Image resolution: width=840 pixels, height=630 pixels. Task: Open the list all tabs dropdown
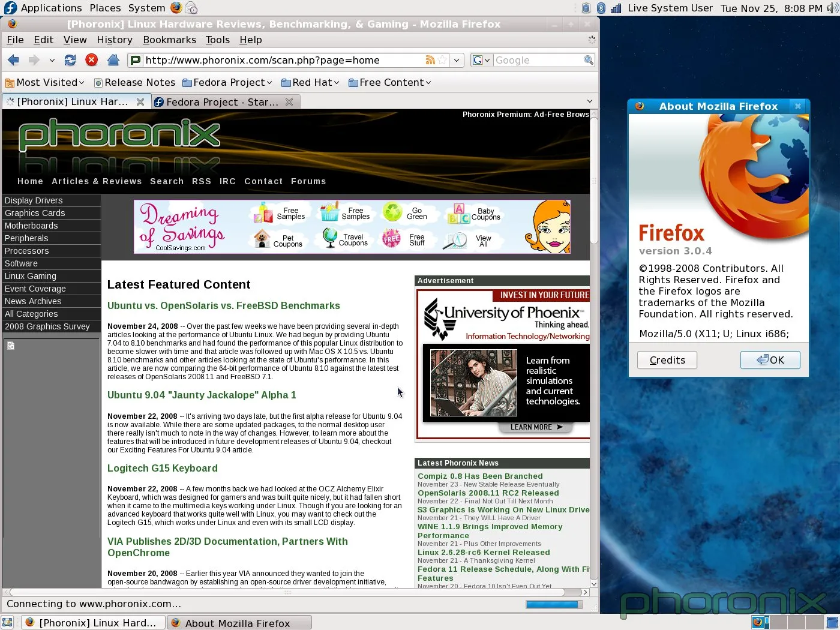point(590,101)
